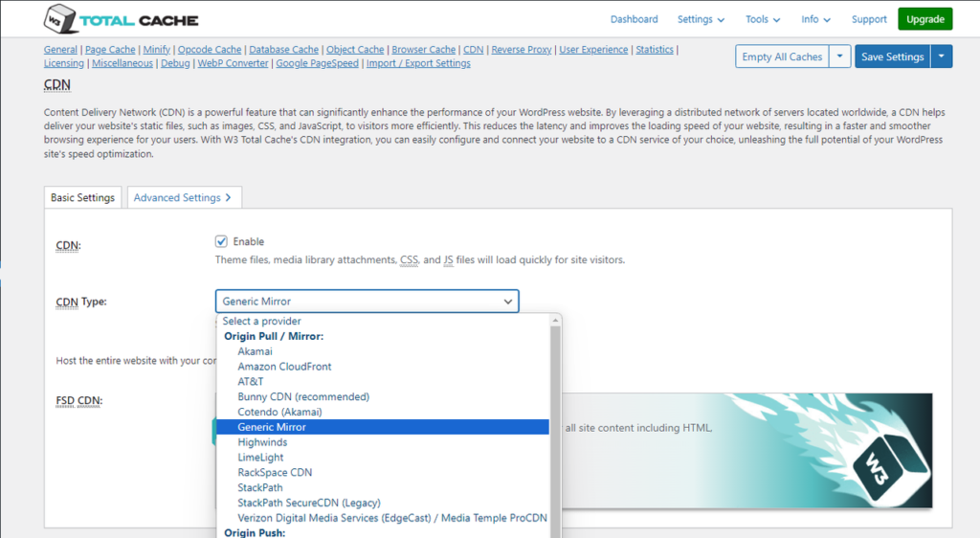Go to the Page Cache link
This screenshot has width=980, height=538.
pos(111,50)
